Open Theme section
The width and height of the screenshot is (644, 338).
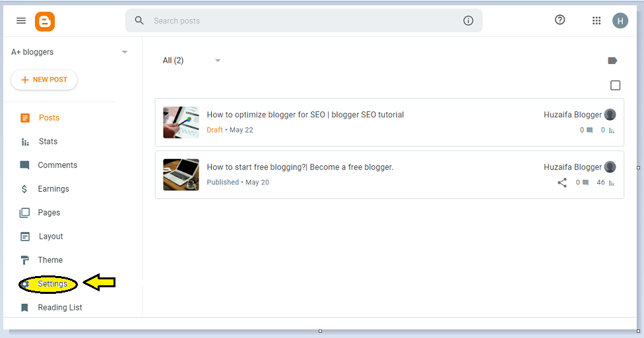(50, 260)
